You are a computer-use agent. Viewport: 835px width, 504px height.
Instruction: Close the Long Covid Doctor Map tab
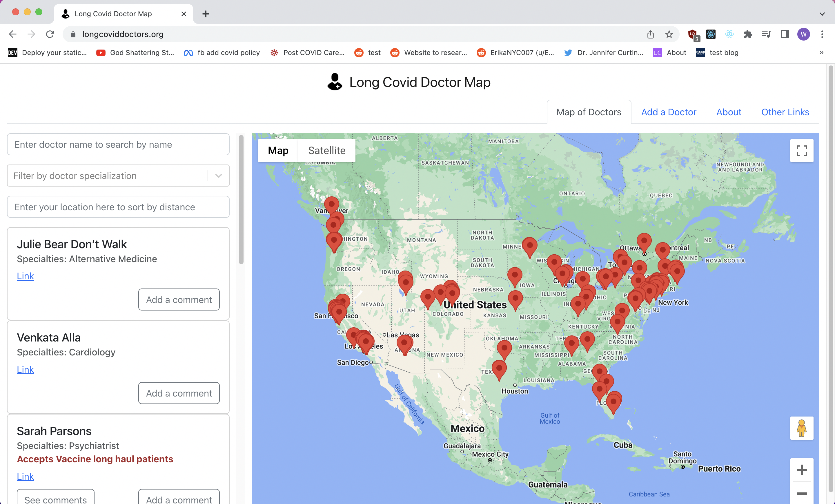click(x=184, y=14)
